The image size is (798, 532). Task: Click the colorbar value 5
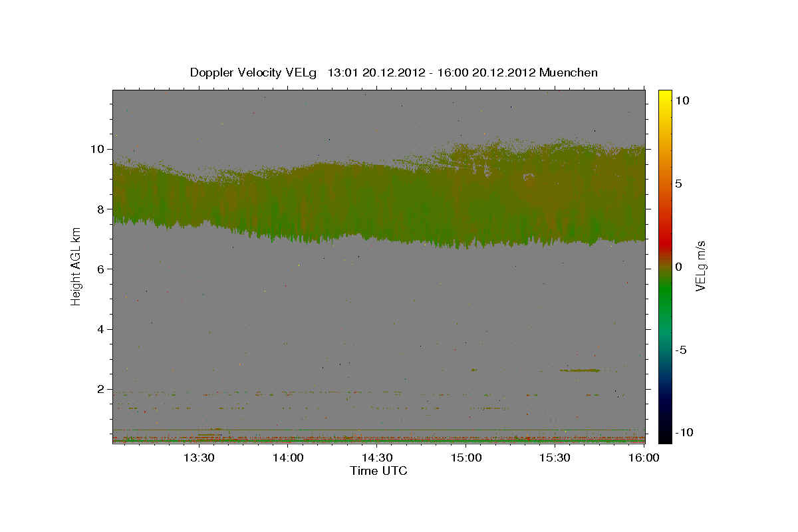pos(680,184)
